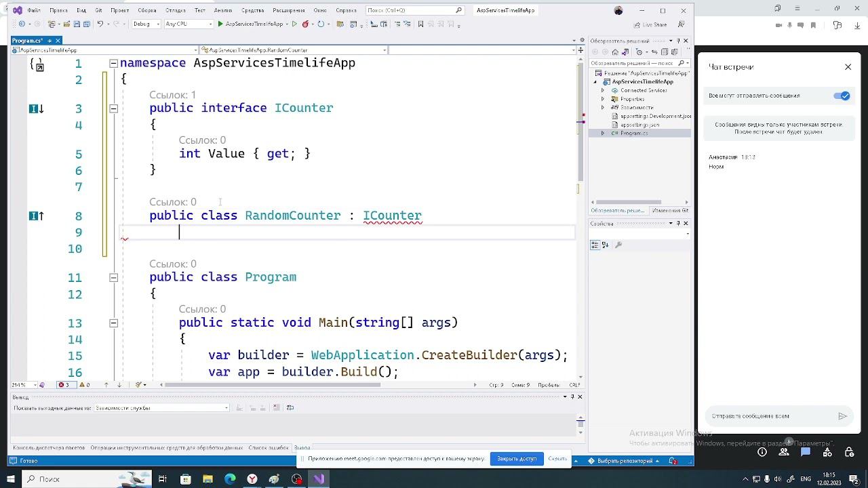868x488 pixels.
Task: Open the Meet chat icon in bottom bar
Action: point(806,452)
